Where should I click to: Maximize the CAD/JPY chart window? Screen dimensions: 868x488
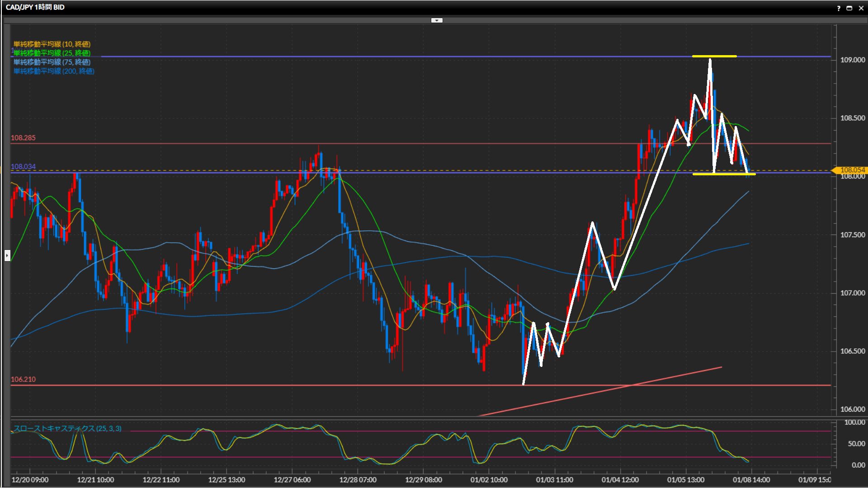click(x=849, y=8)
